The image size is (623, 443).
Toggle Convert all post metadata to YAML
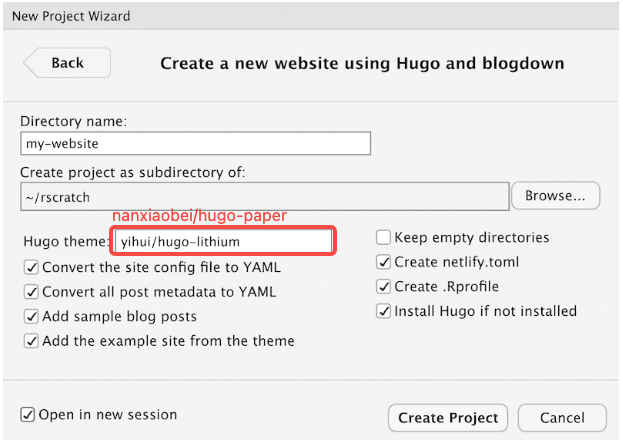[x=31, y=292]
